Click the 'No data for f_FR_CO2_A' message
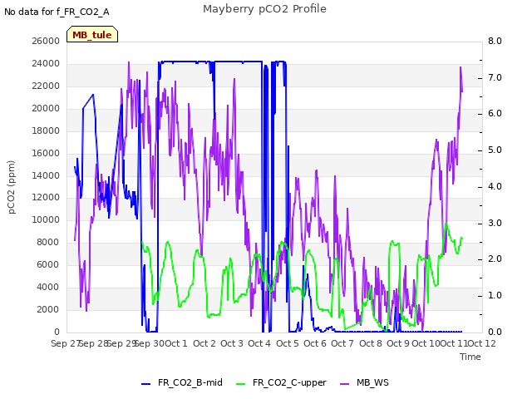Screen dimensions: 532x399 [x=57, y=12]
